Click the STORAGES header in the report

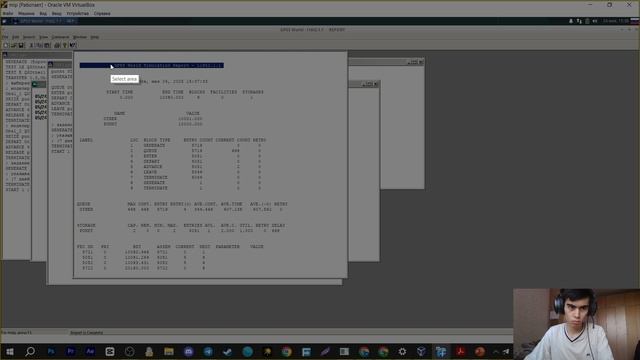pyautogui.click(x=253, y=92)
